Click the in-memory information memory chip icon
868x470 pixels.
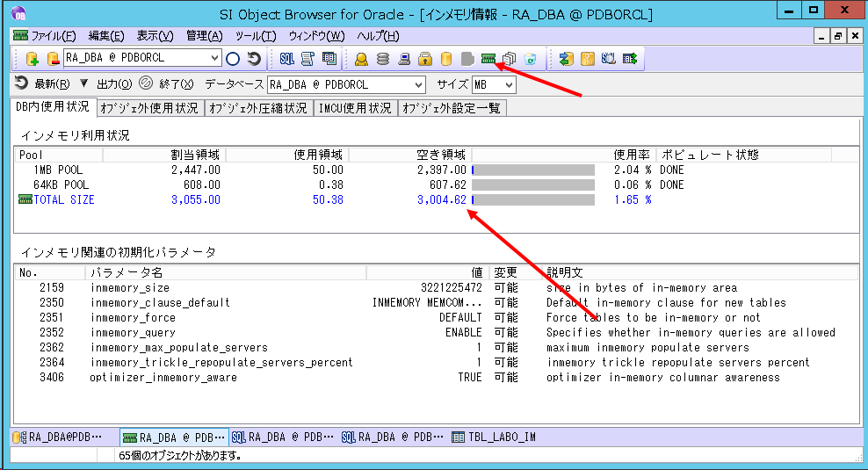[488, 59]
